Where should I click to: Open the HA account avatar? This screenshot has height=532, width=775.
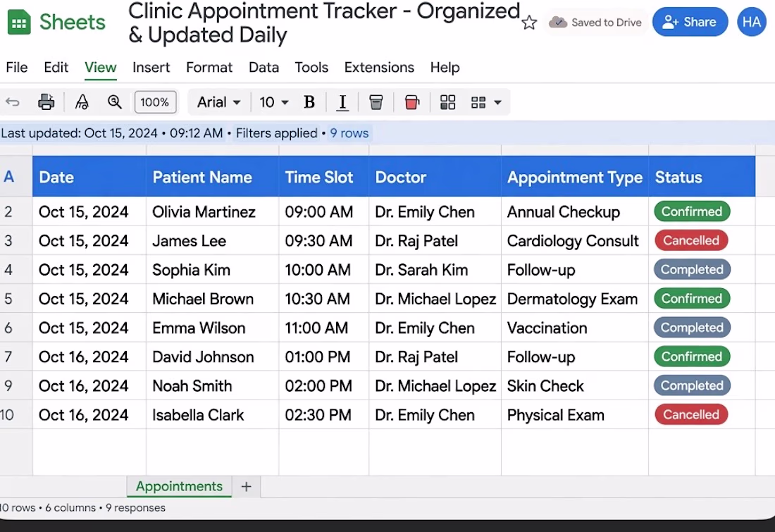[x=751, y=23]
